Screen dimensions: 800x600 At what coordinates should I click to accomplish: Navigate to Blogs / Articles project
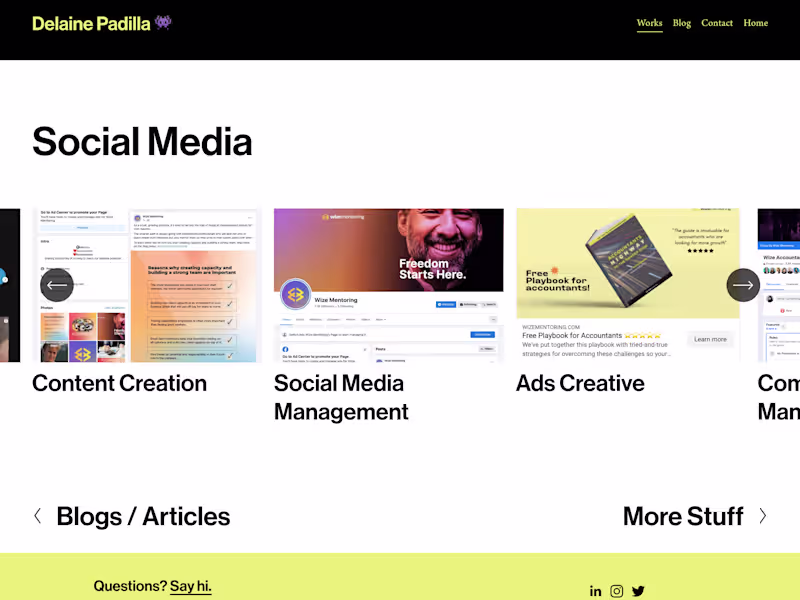point(143,516)
